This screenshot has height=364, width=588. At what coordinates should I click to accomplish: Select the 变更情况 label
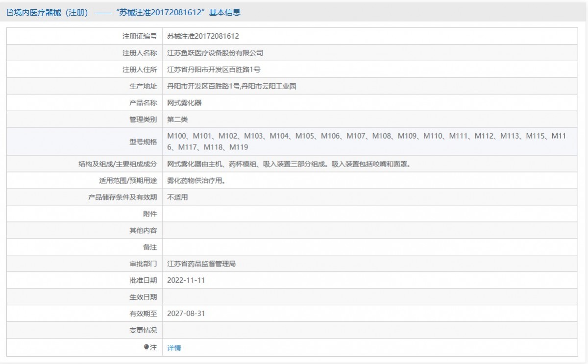point(143,331)
